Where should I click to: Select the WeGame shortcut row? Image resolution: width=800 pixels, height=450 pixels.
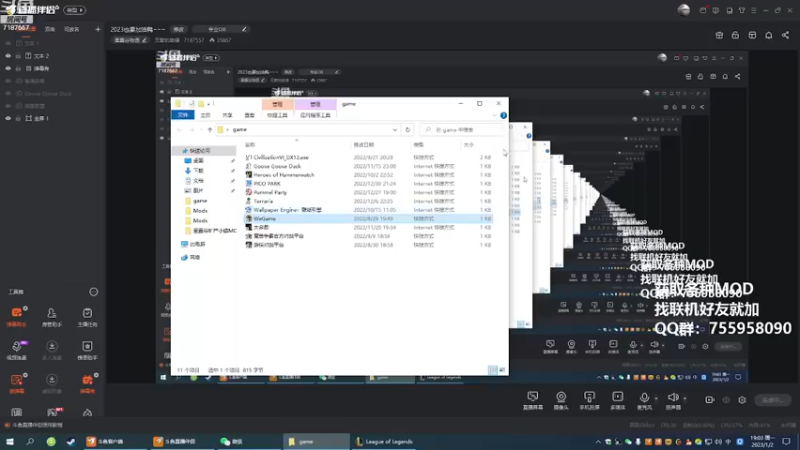[x=369, y=218]
